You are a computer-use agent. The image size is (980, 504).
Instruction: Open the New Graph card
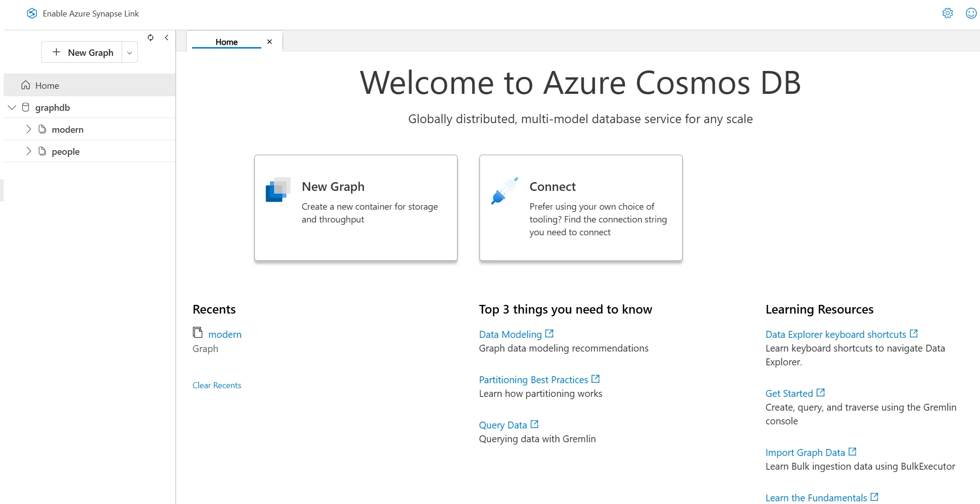[x=355, y=208]
